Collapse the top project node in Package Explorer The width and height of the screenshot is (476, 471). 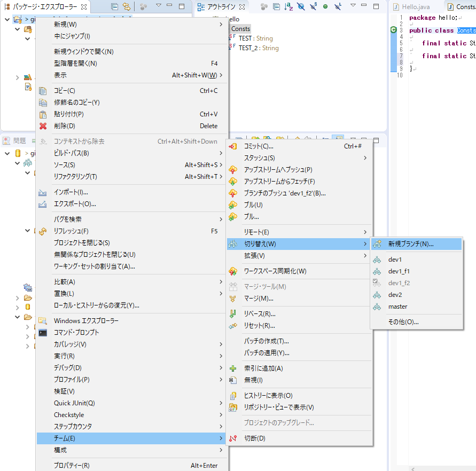pyautogui.click(x=7, y=19)
